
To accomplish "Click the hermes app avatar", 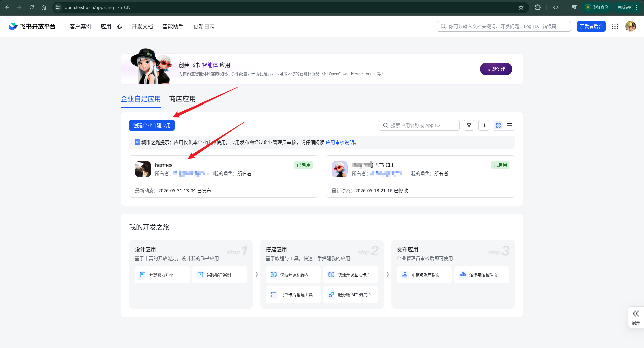I will pos(143,169).
